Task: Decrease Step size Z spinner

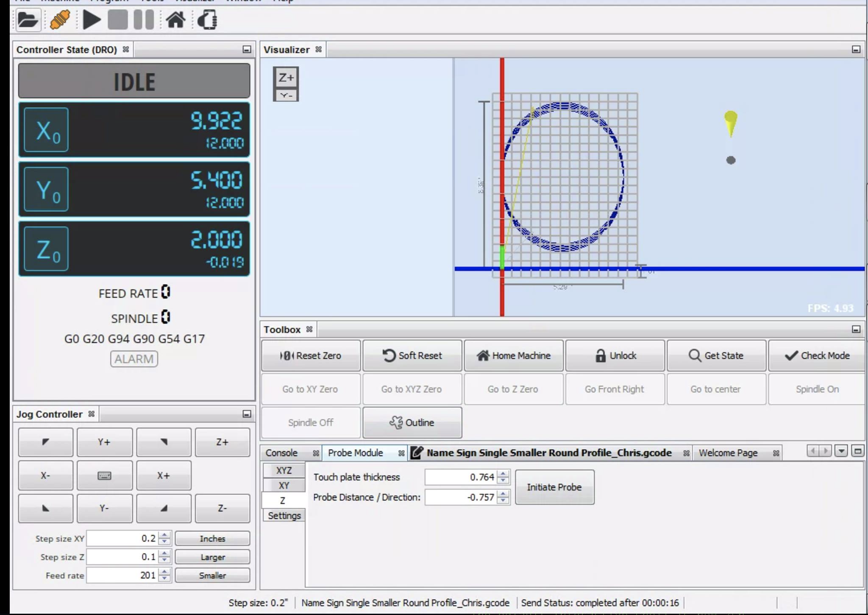Action: pyautogui.click(x=164, y=561)
